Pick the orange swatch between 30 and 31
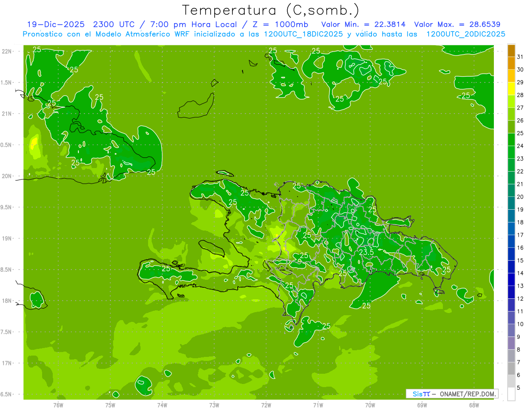This screenshot has width=532, height=411. pos(511,63)
